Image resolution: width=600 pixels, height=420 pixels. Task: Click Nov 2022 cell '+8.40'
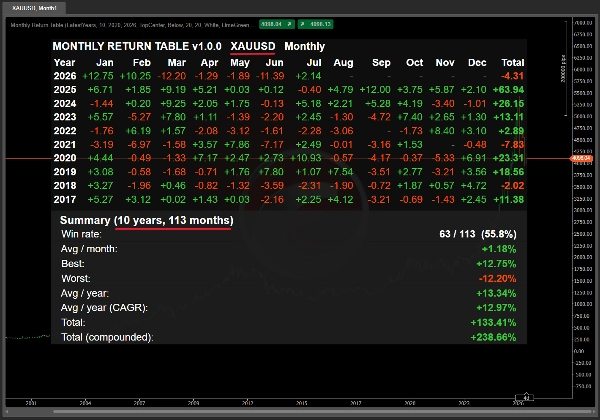[442, 131]
